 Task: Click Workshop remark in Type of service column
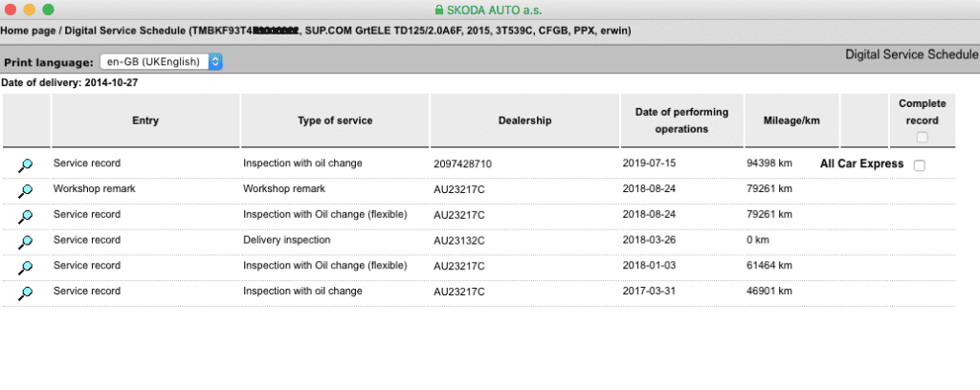284,188
